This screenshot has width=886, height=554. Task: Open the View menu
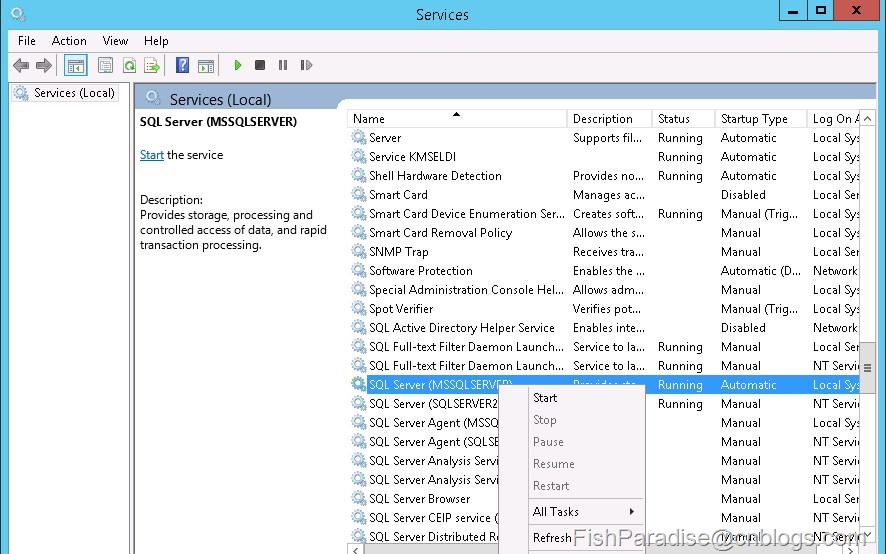pyautogui.click(x=115, y=41)
